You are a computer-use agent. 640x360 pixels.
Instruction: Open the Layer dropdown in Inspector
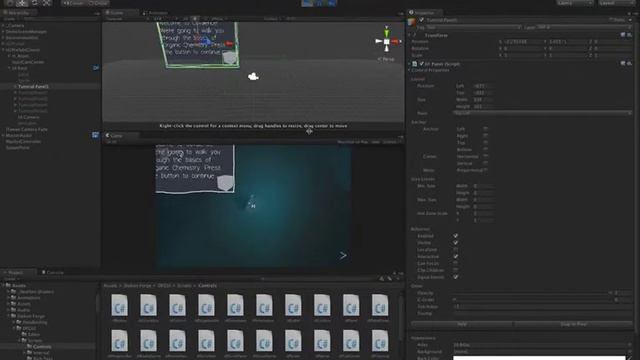tap(584, 27)
